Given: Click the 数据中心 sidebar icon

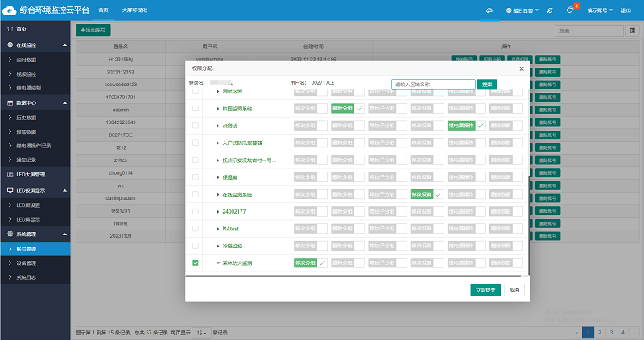Looking at the screenshot, I should (10, 103).
